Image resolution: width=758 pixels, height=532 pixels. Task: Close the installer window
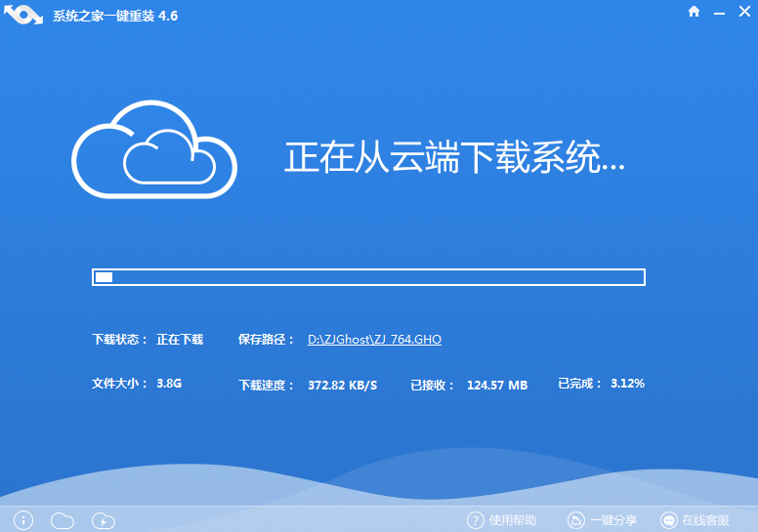(742, 12)
